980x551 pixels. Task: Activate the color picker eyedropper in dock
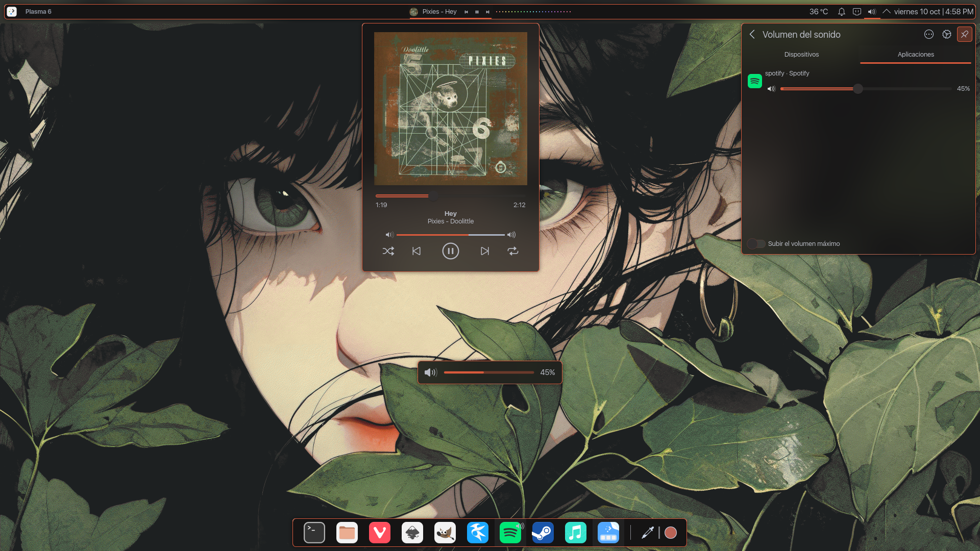(x=648, y=533)
